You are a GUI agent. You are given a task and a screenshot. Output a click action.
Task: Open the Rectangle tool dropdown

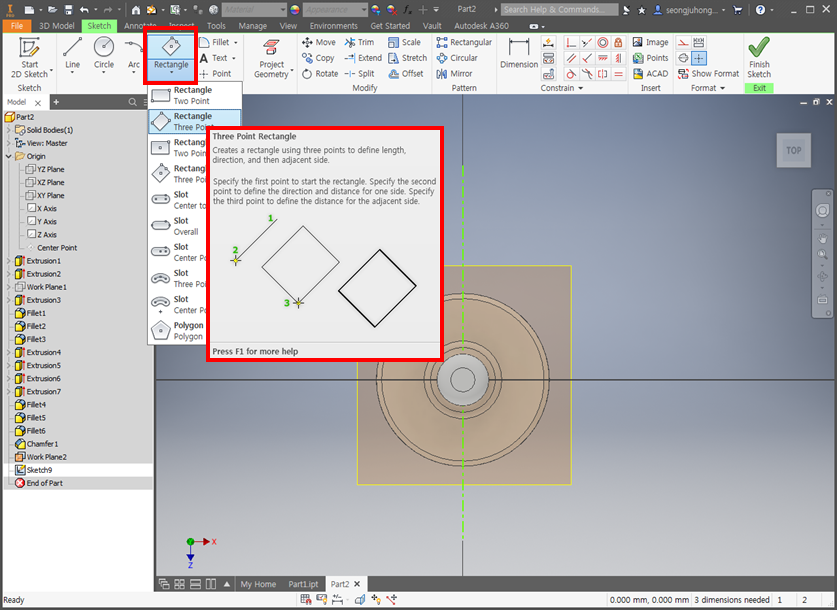click(x=171, y=72)
